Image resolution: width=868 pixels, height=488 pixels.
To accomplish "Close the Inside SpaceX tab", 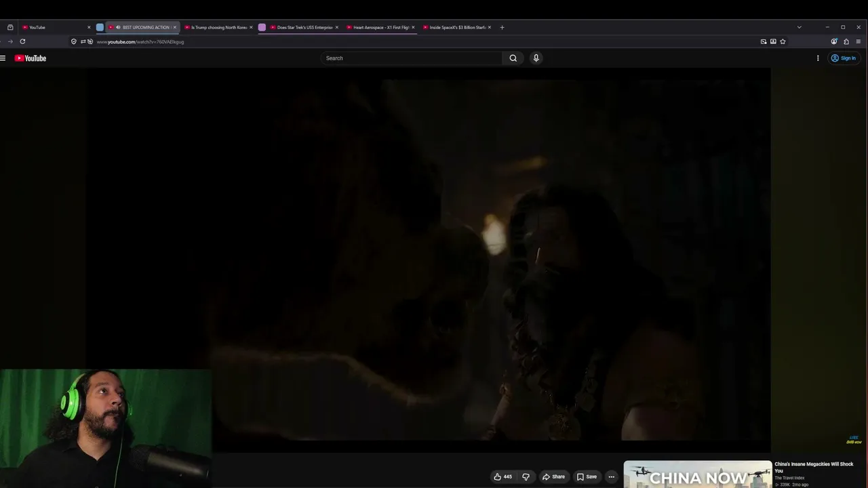I will pos(490,27).
